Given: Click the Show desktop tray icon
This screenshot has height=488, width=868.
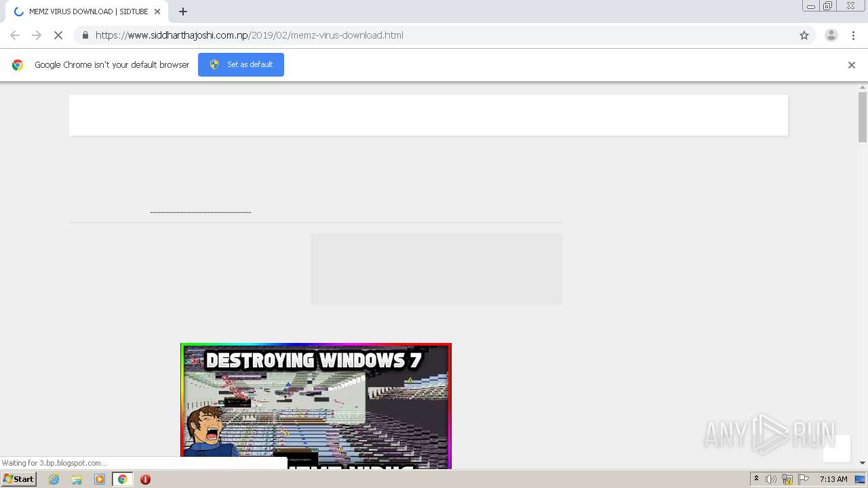Looking at the screenshot, I should (861, 479).
